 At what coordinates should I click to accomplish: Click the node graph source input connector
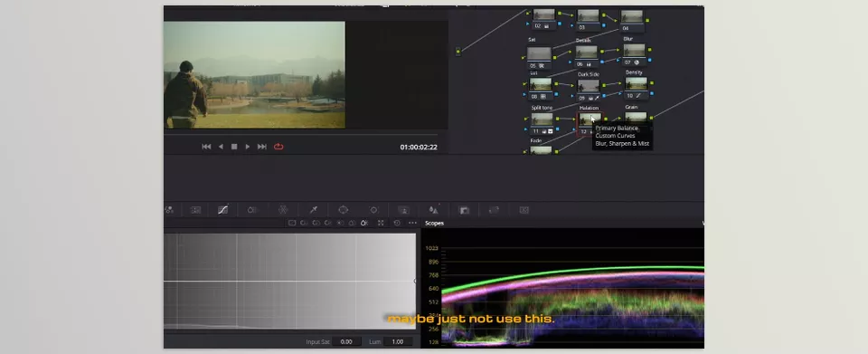[x=458, y=52]
